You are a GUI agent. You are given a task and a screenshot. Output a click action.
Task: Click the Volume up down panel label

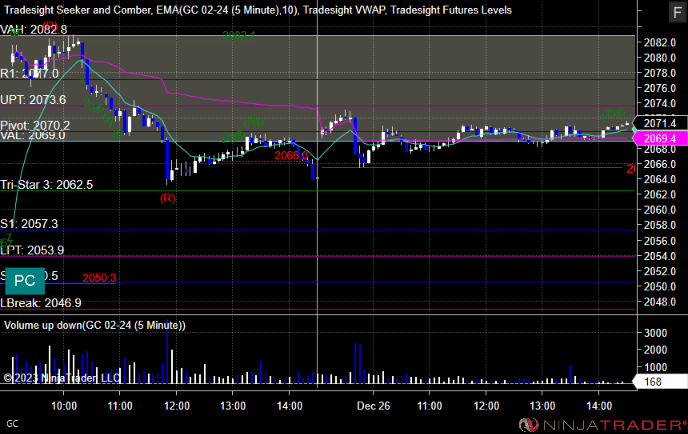95,325
